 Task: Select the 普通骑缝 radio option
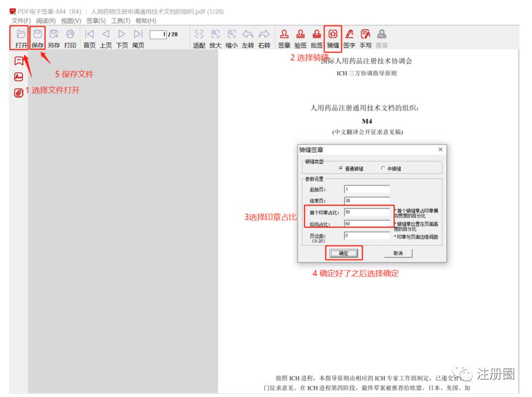coord(340,168)
